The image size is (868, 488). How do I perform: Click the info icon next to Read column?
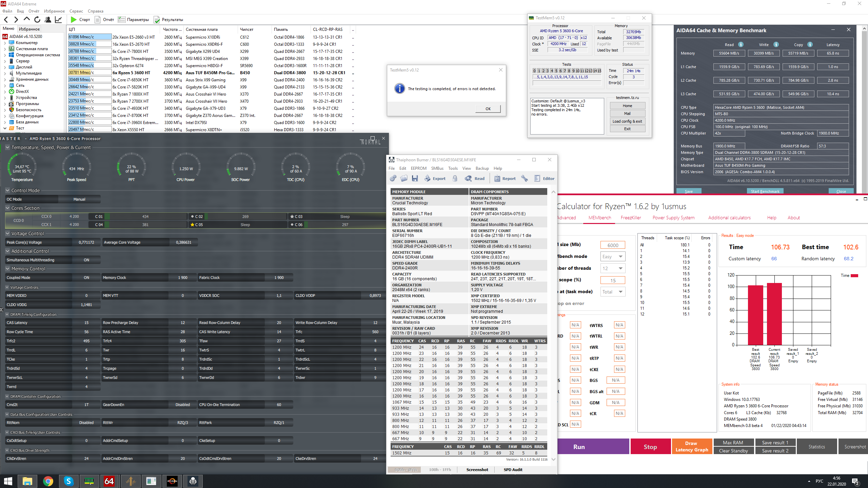(x=741, y=44)
